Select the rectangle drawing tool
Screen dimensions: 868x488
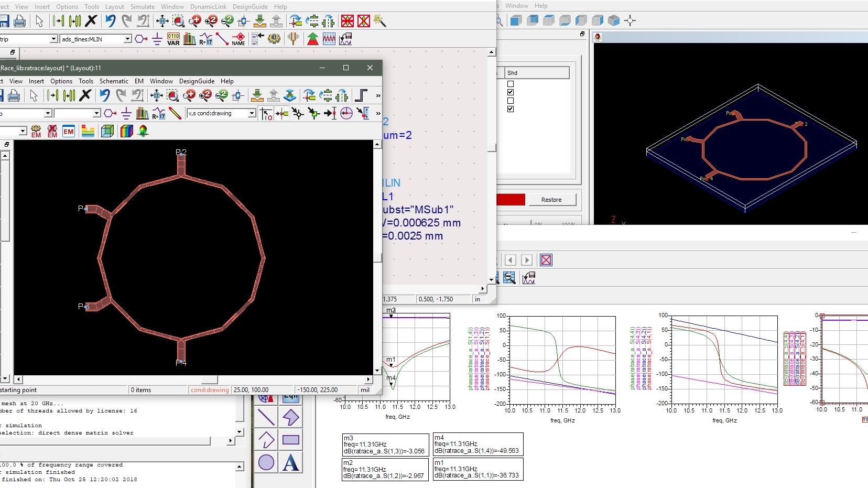click(291, 440)
